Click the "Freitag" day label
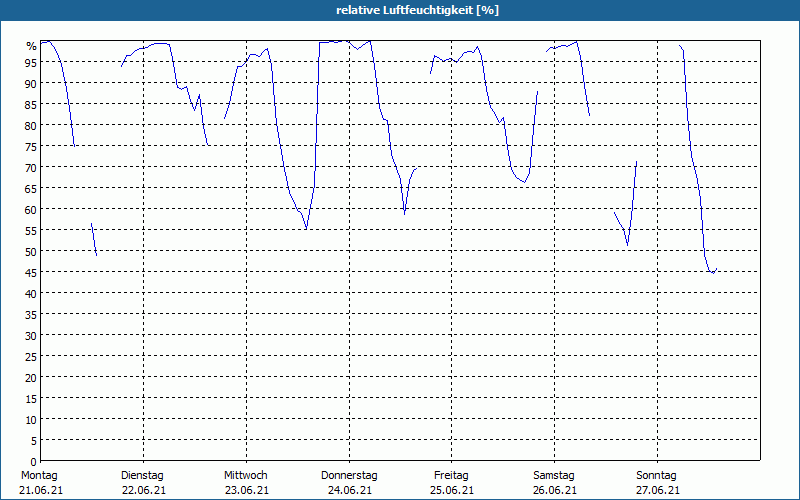Image resolution: width=800 pixels, height=500 pixels. tap(451, 476)
